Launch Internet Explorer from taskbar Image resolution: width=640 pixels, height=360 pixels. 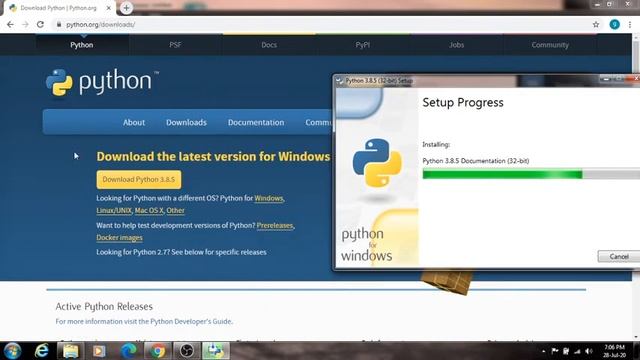tap(42, 351)
